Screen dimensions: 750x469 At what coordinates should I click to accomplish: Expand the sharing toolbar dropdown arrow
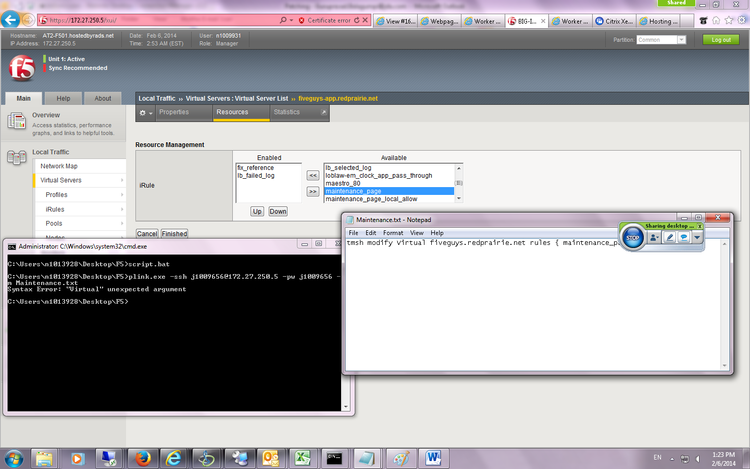click(697, 238)
